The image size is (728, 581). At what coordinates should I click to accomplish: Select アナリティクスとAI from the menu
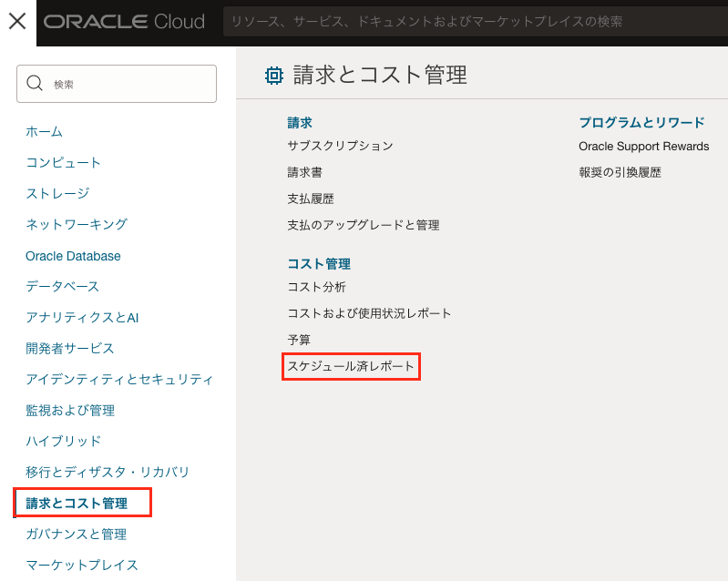point(82,317)
